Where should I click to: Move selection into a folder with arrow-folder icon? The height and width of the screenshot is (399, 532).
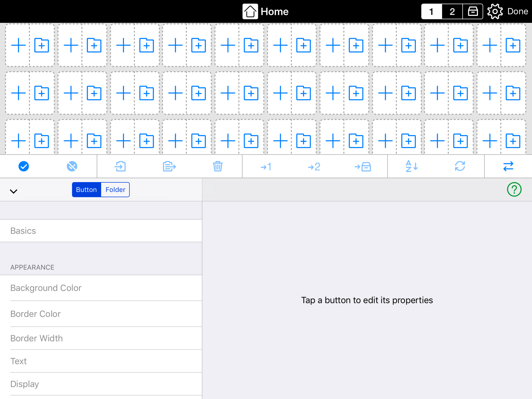(363, 166)
